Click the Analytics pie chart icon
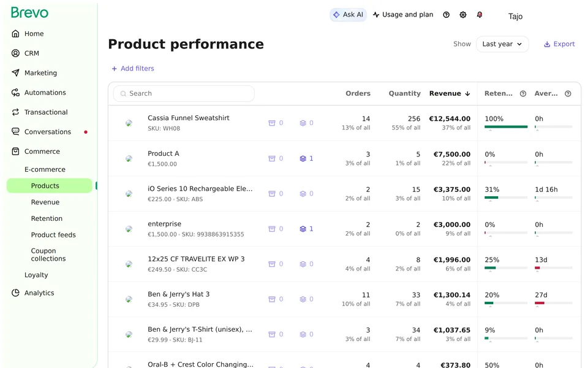The height and width of the screenshot is (368, 588). [15, 293]
